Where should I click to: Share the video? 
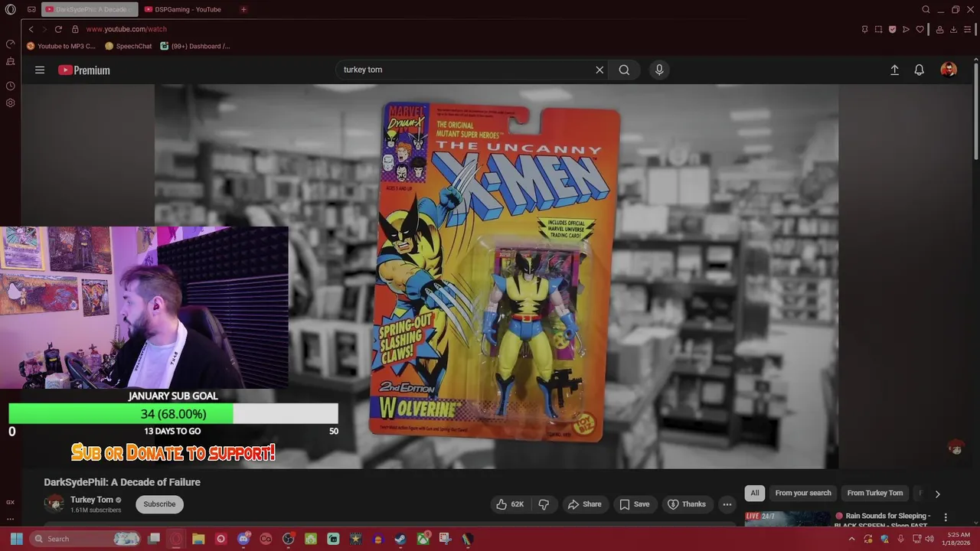(x=584, y=504)
